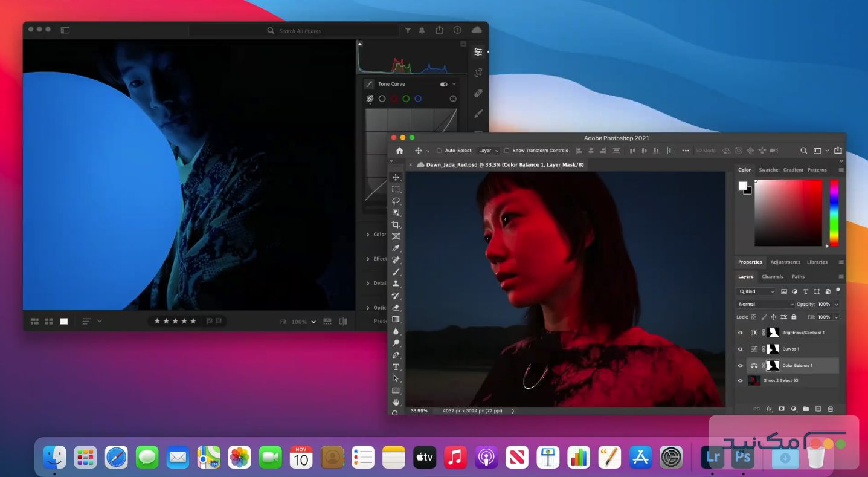Add a layer mask to Color Balance 1
868x477 pixels.
[782, 409]
